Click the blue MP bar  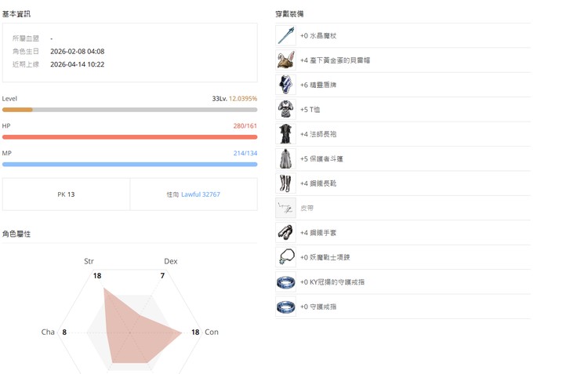coord(129,165)
